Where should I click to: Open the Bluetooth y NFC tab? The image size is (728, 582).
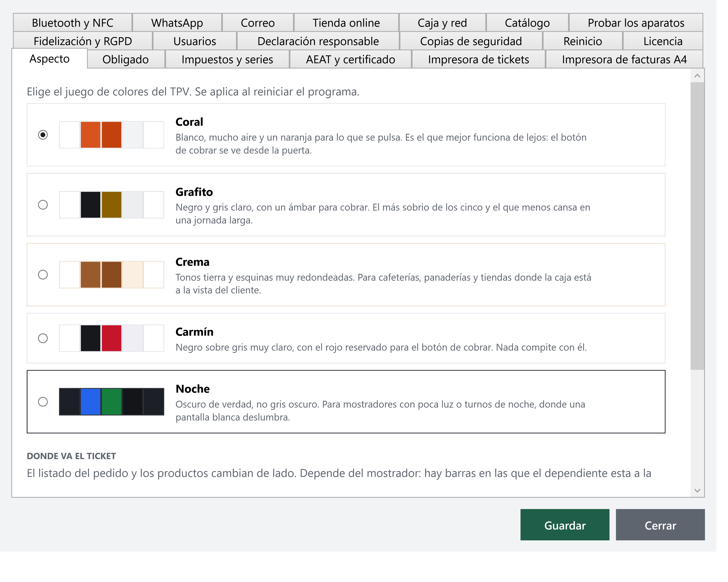click(x=73, y=23)
